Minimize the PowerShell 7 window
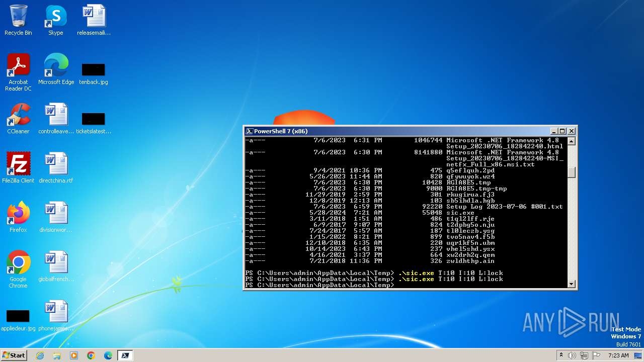This screenshot has width=644, height=362. click(x=554, y=131)
